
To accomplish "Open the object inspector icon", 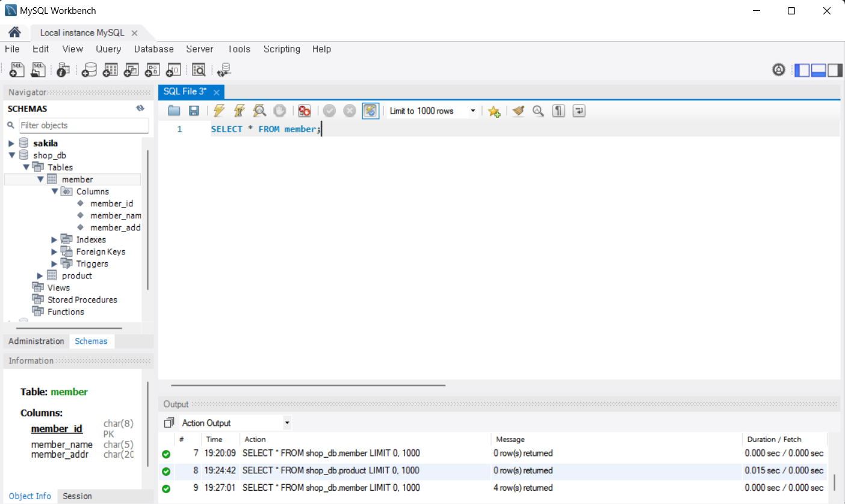I will click(63, 70).
